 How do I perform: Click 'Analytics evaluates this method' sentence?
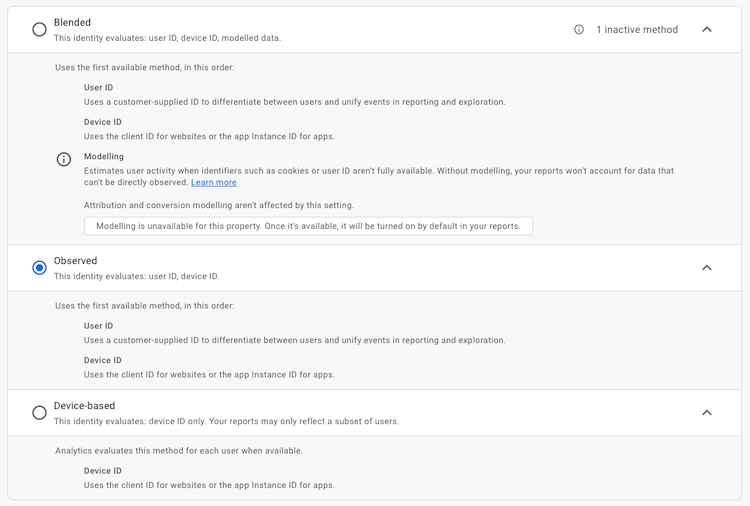[179, 451]
